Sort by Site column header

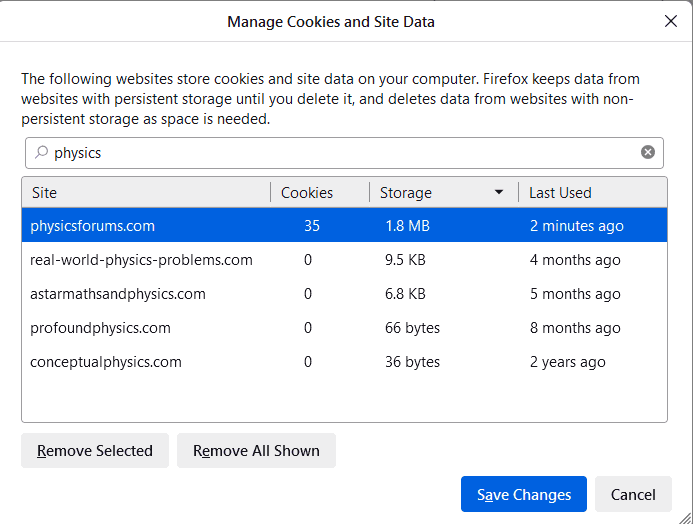[x=146, y=193]
